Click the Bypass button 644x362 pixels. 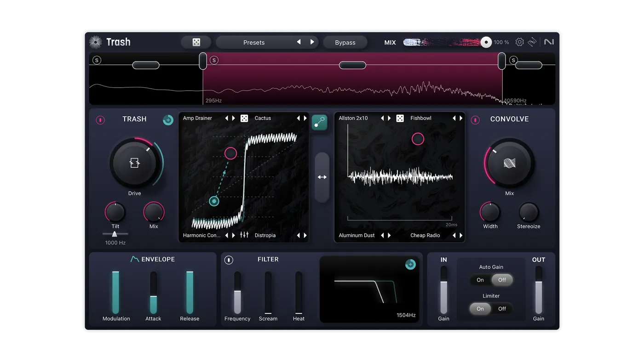click(345, 42)
